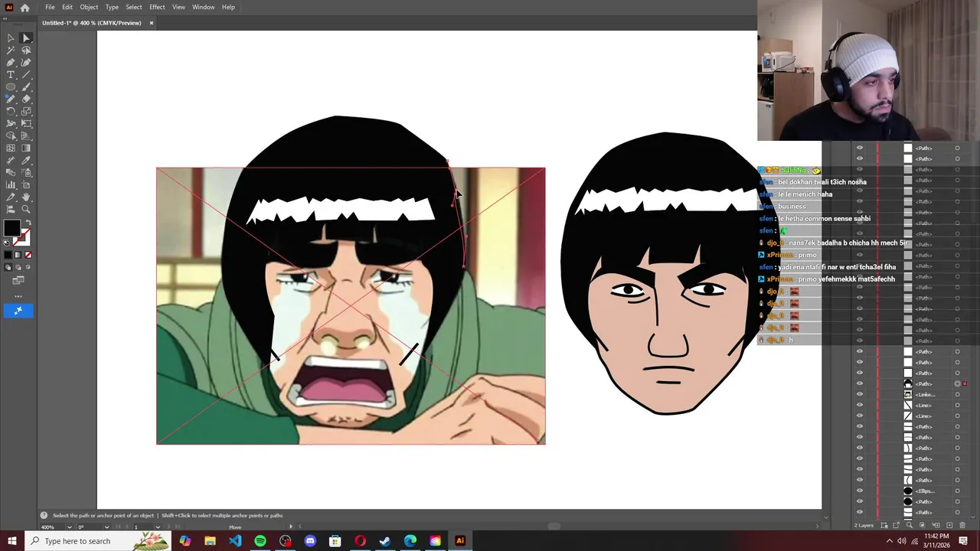Click the black Fill color swatch
The image size is (980, 551).
[11, 227]
